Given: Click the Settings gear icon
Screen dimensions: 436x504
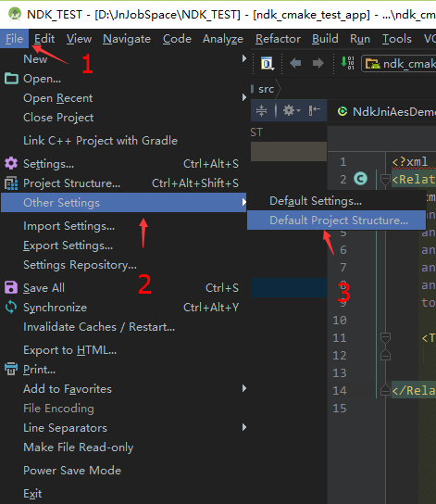Looking at the screenshot, I should click(x=11, y=163).
